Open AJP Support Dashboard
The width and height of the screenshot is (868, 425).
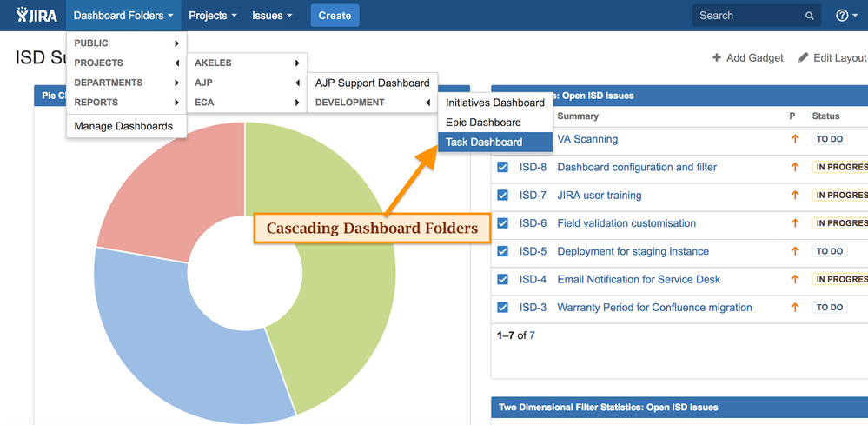373,83
